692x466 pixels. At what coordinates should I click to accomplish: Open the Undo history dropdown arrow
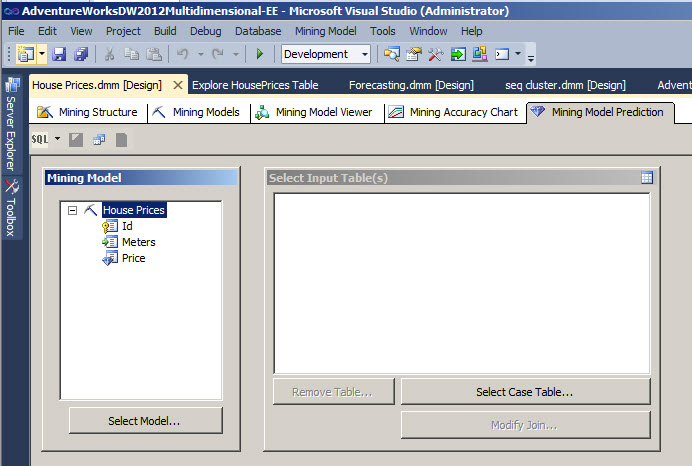[200, 54]
